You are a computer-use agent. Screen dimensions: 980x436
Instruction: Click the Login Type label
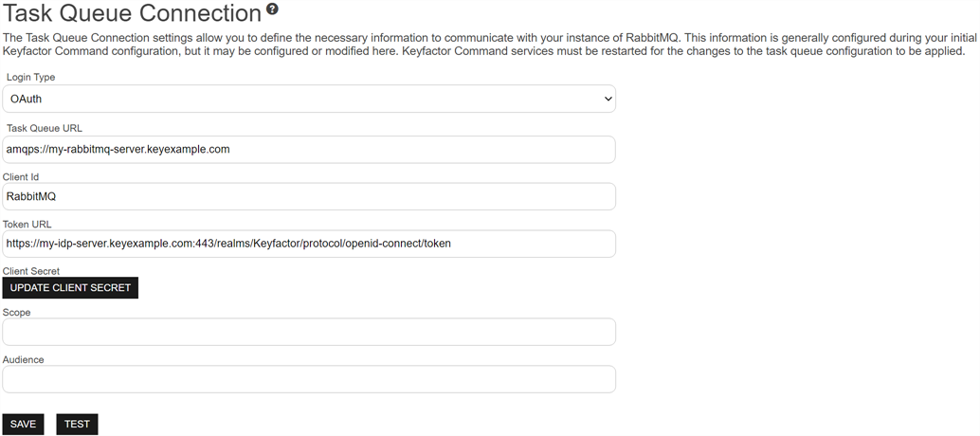[30, 77]
